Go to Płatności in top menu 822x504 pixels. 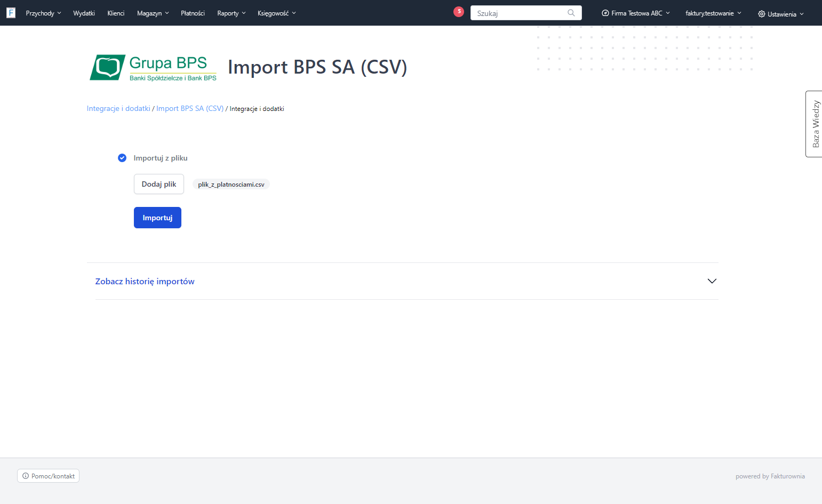click(x=193, y=13)
